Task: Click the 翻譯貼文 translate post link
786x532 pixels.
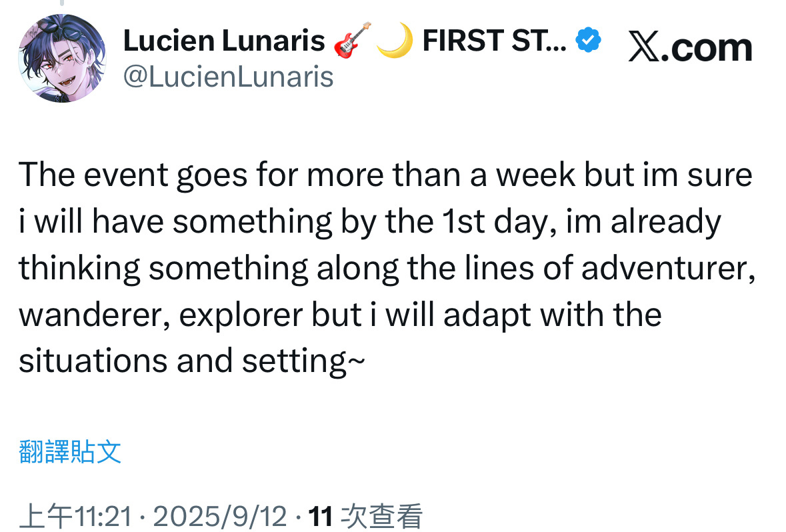Action: (70, 452)
